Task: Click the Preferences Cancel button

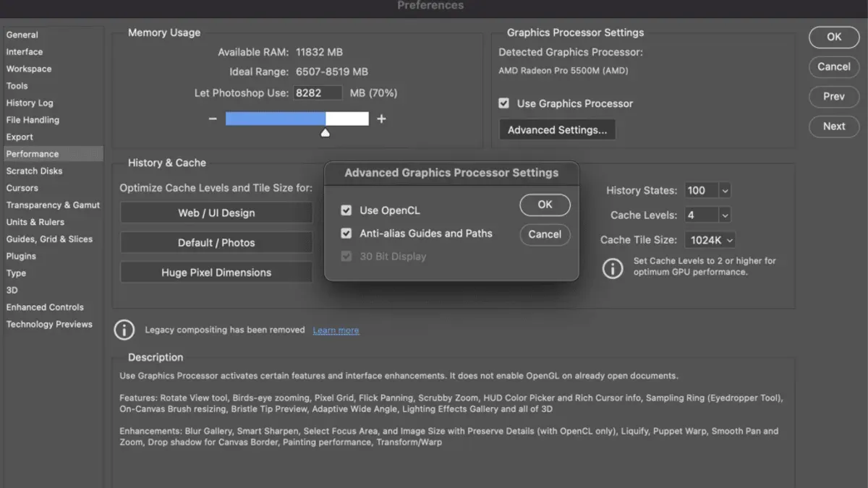Action: pyautogui.click(x=834, y=67)
